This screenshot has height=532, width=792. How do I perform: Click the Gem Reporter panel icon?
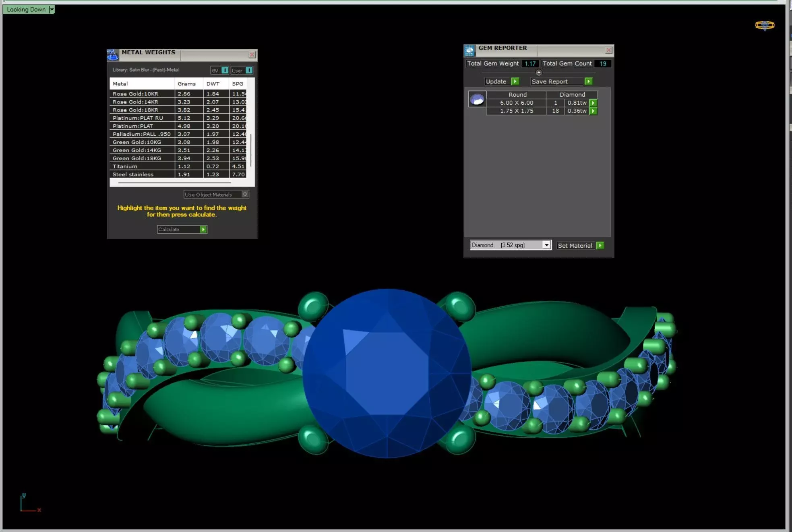(469, 50)
